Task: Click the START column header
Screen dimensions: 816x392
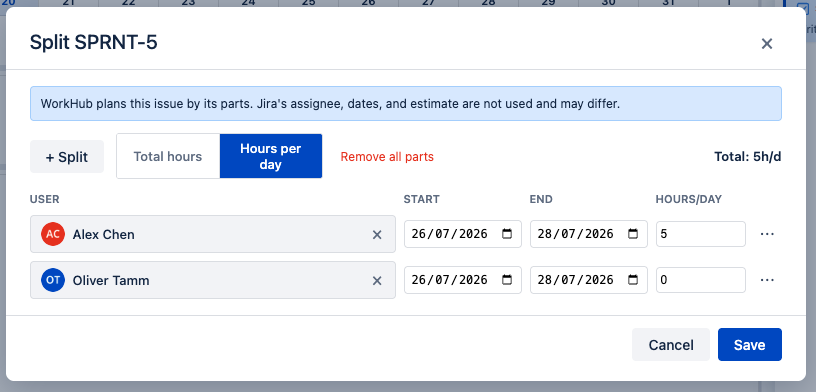Action: [x=422, y=199]
